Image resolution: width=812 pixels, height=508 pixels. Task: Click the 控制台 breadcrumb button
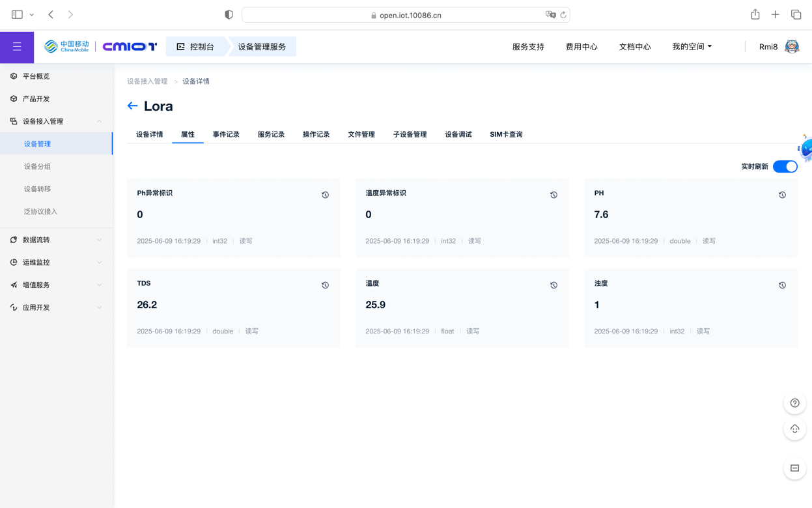click(x=196, y=47)
